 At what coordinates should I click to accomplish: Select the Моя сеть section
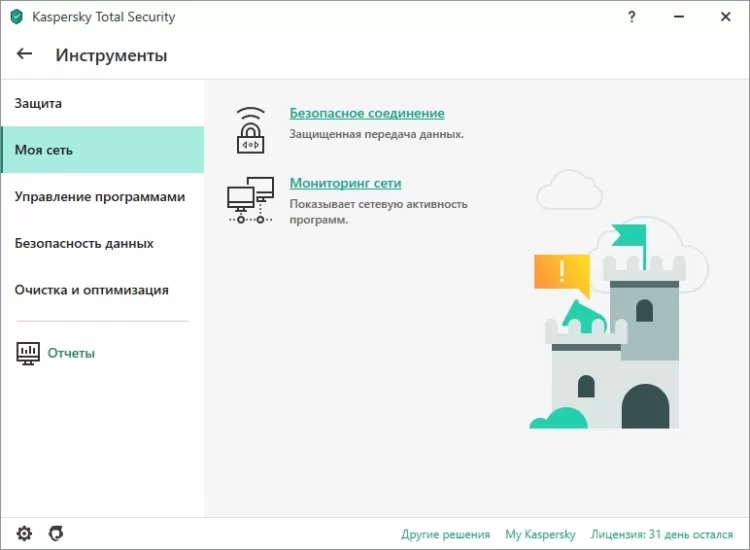[102, 150]
